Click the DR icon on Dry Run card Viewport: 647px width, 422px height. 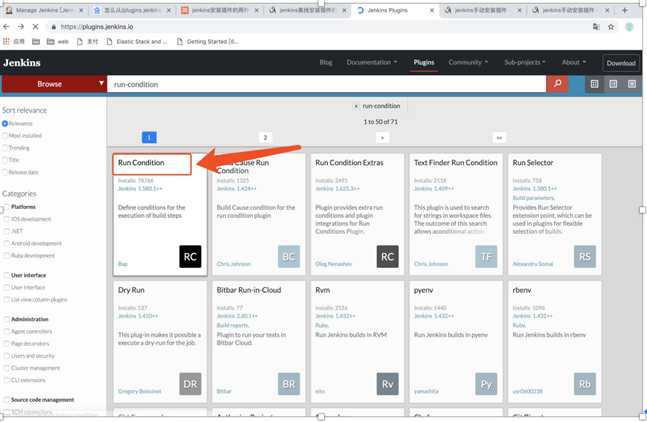click(190, 384)
